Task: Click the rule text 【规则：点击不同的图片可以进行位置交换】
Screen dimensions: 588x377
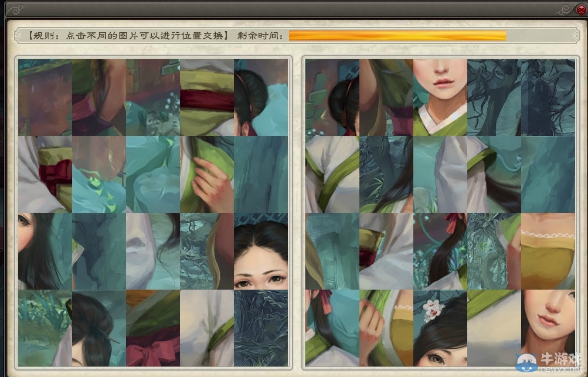Action: click(128, 36)
